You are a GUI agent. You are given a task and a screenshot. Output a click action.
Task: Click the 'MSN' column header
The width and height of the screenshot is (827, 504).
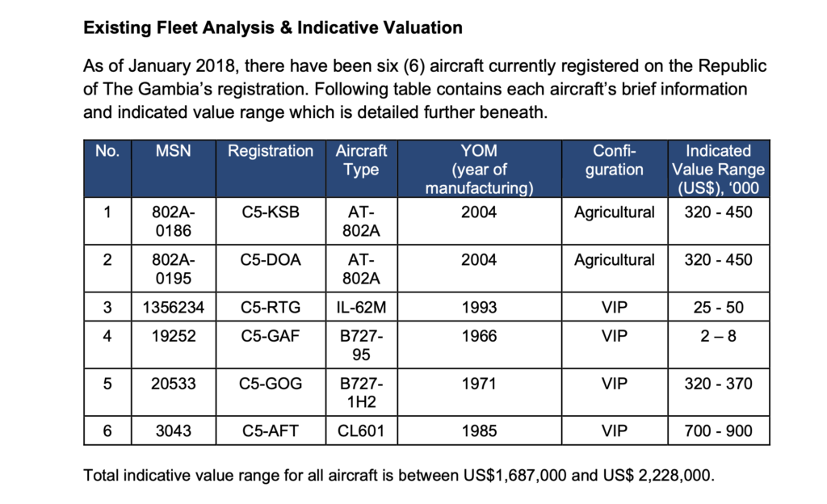[x=174, y=151]
